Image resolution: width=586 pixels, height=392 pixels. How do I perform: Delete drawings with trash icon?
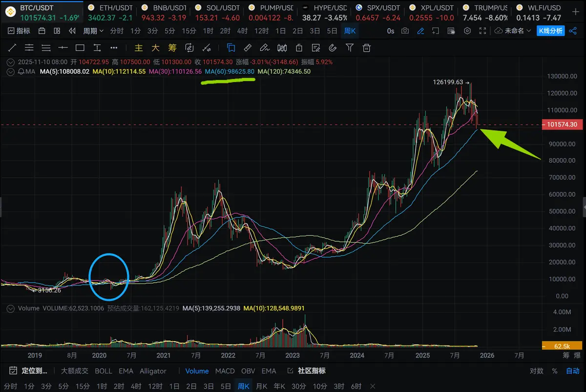[366, 48]
